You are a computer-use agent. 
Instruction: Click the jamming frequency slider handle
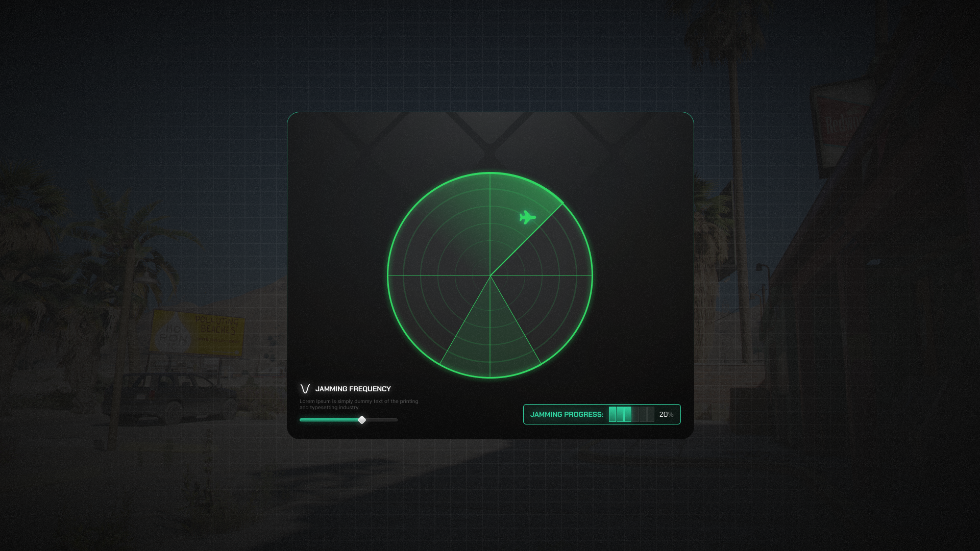(x=362, y=420)
